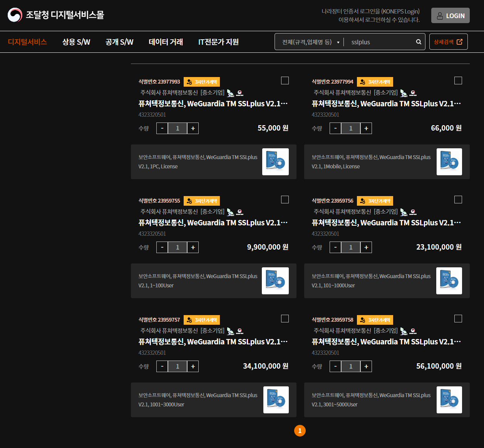
Task: Decrease quantity for the 9,900,000 원 item
Action: coord(162,247)
